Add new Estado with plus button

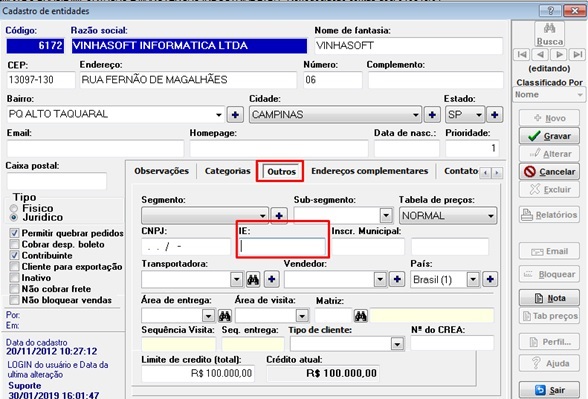pyautogui.click(x=495, y=114)
